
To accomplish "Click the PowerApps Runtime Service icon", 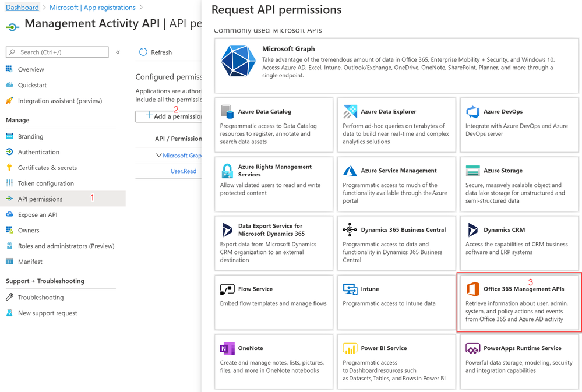I will [472, 348].
